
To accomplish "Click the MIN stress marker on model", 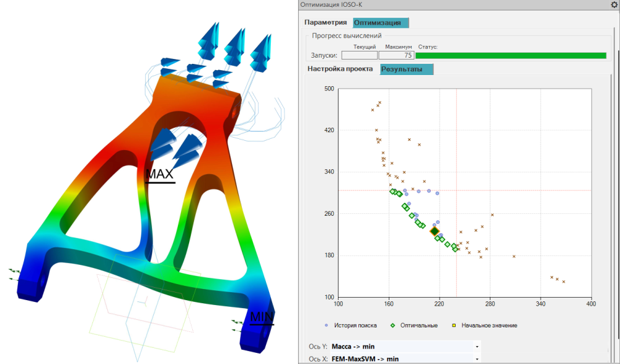I will pyautogui.click(x=261, y=317).
